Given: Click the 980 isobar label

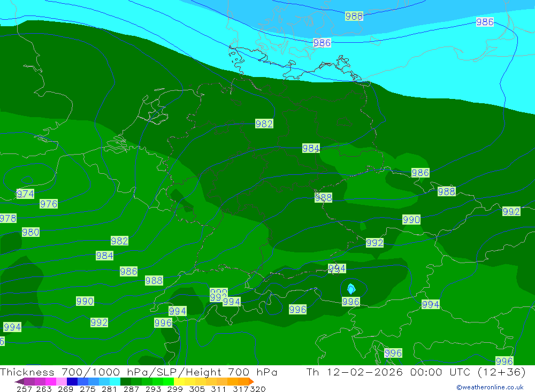Looking at the screenshot, I should coord(30,232).
